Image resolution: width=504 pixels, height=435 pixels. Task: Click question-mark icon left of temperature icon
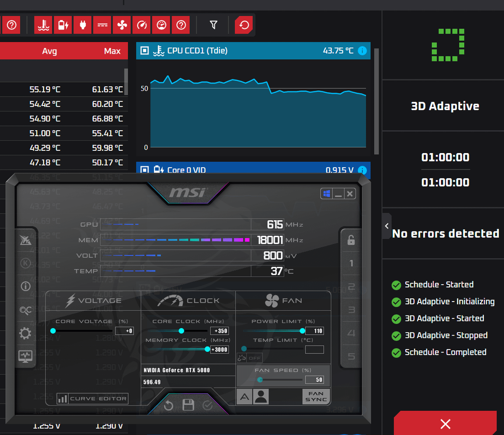coord(12,25)
